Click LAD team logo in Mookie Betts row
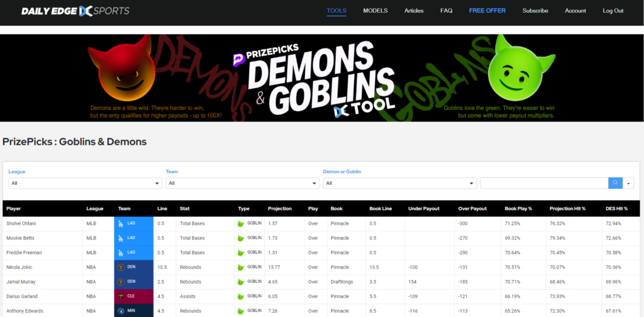 pyautogui.click(x=121, y=238)
